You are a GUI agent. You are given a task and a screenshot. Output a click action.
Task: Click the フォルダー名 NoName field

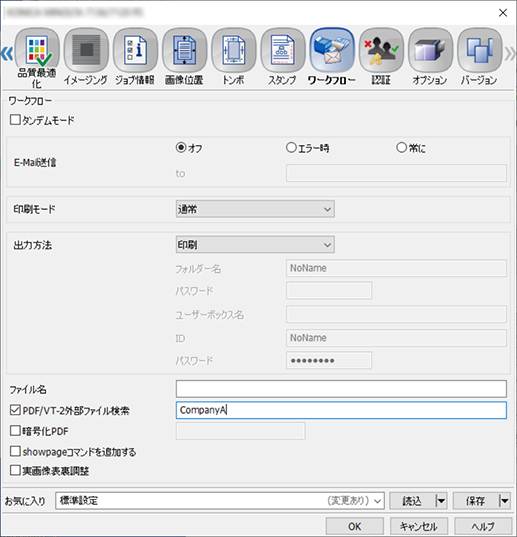pos(396,268)
